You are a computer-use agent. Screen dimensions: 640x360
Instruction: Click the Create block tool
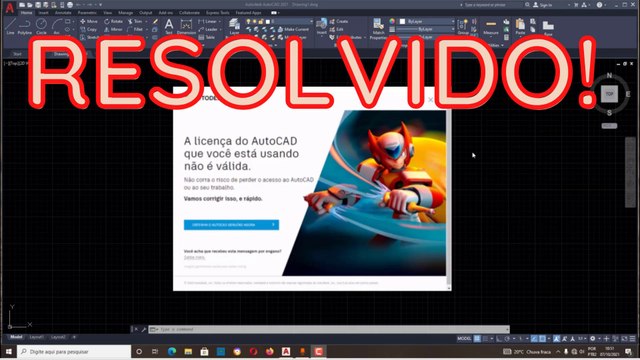point(339,21)
